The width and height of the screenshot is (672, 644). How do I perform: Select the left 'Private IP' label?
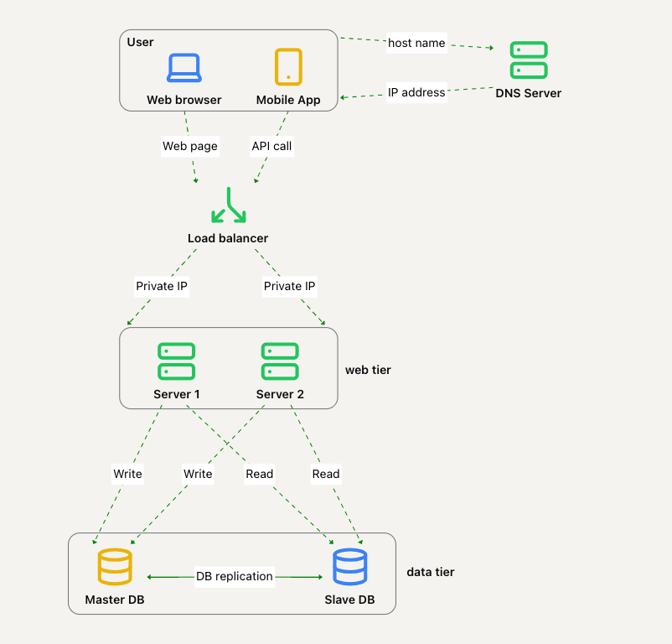tap(162, 286)
